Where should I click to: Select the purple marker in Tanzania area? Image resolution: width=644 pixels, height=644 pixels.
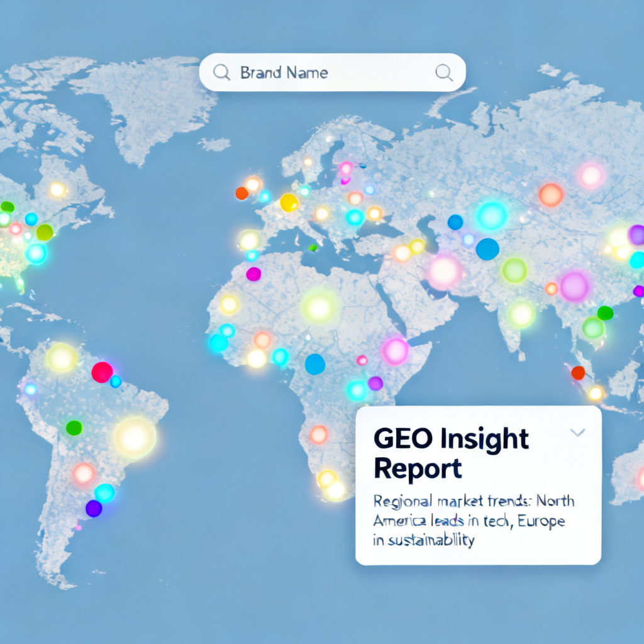click(375, 384)
